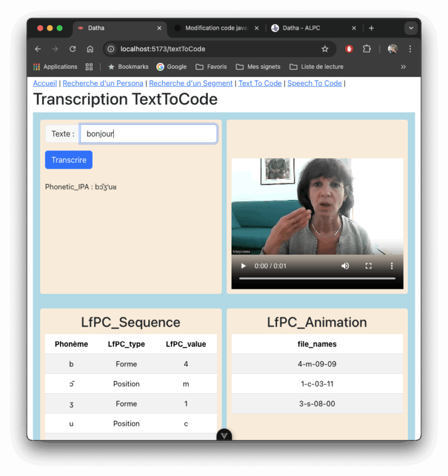This screenshot has height=476, width=448.
Task: Open a new browser tab
Action: (372, 28)
